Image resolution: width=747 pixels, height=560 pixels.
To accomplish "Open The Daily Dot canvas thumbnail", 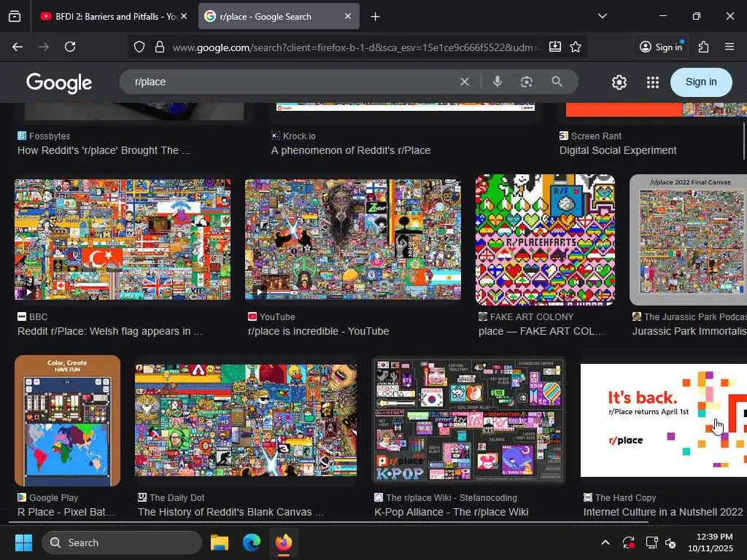I will pyautogui.click(x=246, y=421).
